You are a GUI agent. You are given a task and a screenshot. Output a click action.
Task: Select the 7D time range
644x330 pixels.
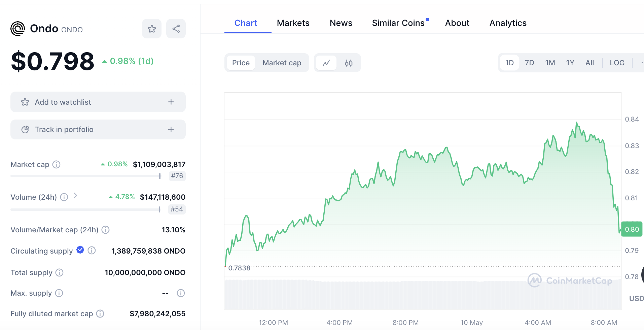[529, 63]
